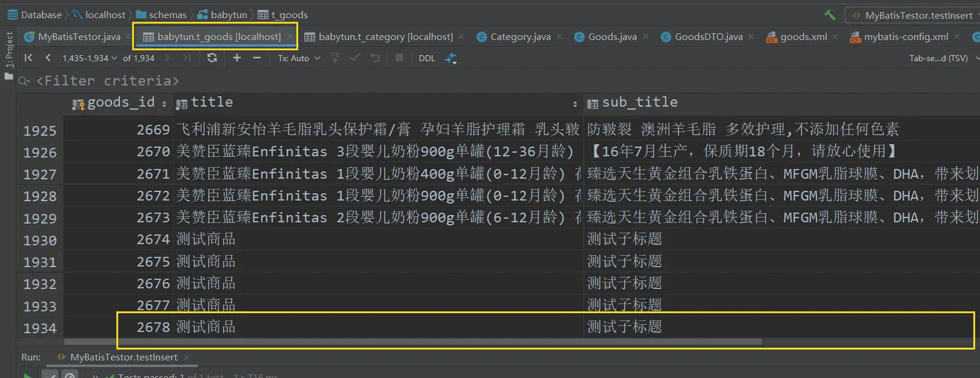Screen dimensions: 980x378
Task: Click the sub_title column type icon
Action: click(593, 104)
